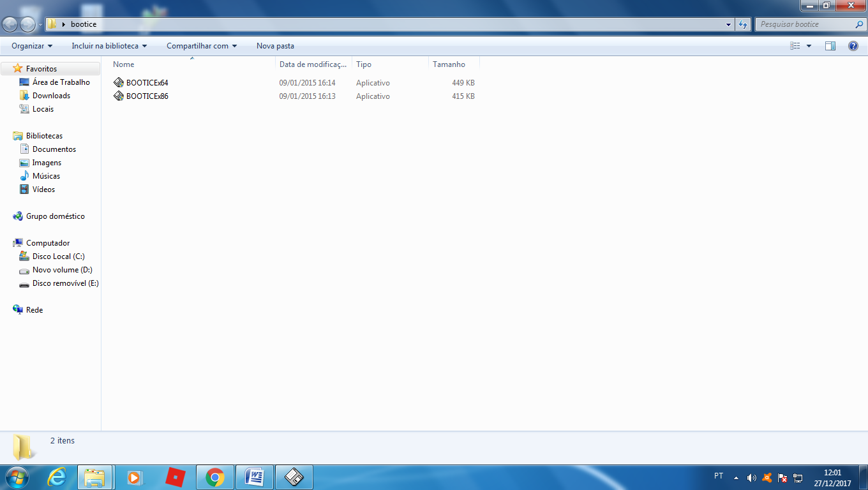Click the refresh button beside address bar
This screenshot has width=868, height=490.
click(743, 24)
